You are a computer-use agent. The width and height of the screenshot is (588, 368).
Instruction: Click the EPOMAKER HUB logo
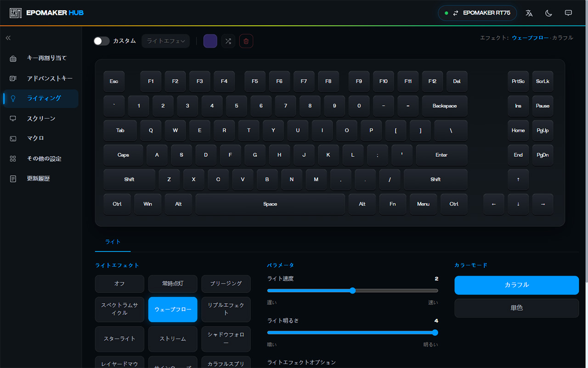click(46, 13)
